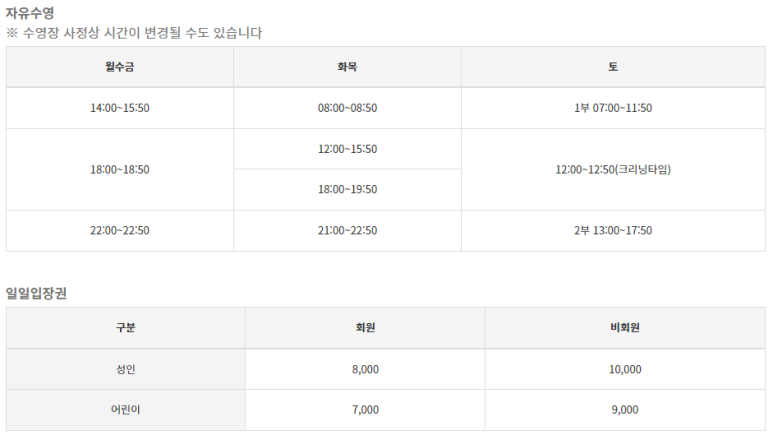Click the 12:00~15:50 time slot cell

[347, 149]
